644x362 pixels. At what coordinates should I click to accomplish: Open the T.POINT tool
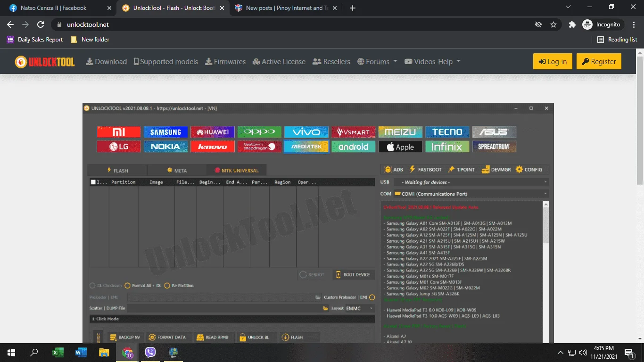pyautogui.click(x=461, y=170)
